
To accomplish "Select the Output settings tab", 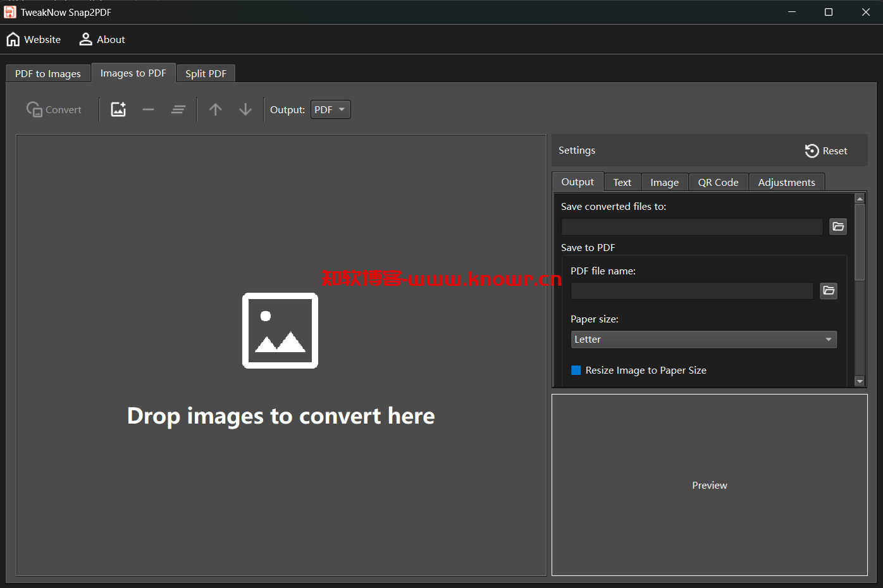I will click(577, 181).
